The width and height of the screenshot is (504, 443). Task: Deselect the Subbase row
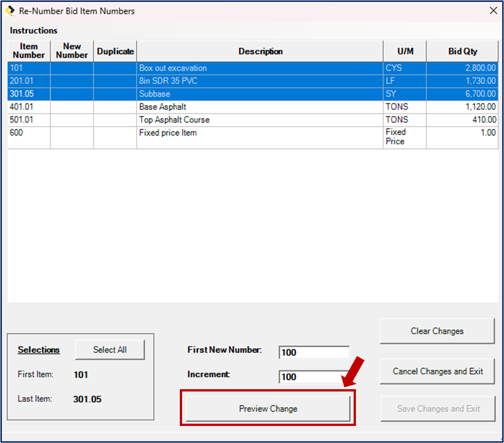(207, 93)
